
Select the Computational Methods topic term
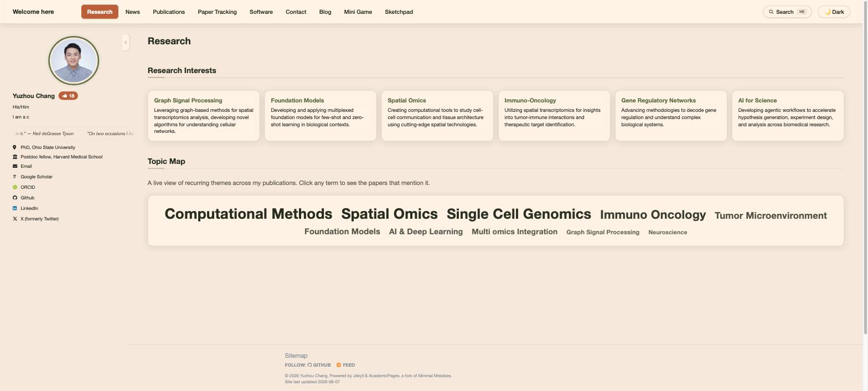[x=249, y=214]
